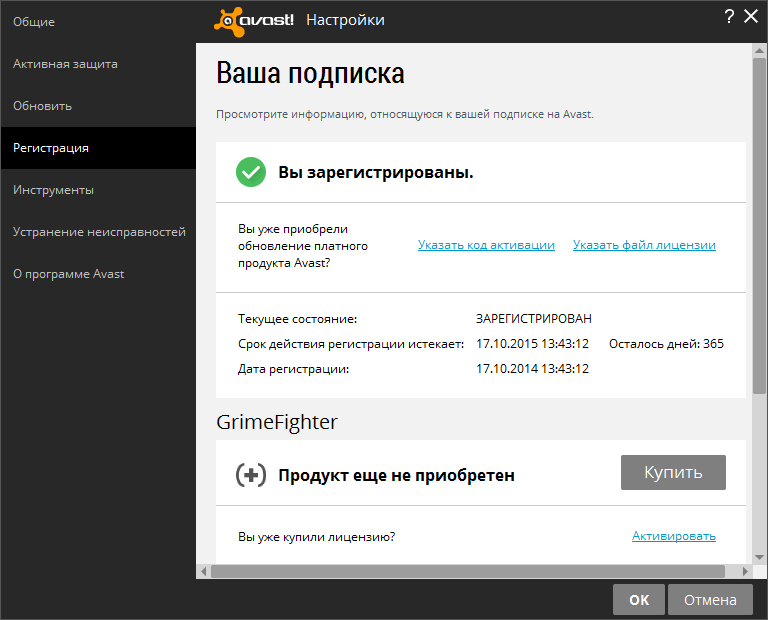
Task: Open the Инструменты section
Action: point(98,190)
